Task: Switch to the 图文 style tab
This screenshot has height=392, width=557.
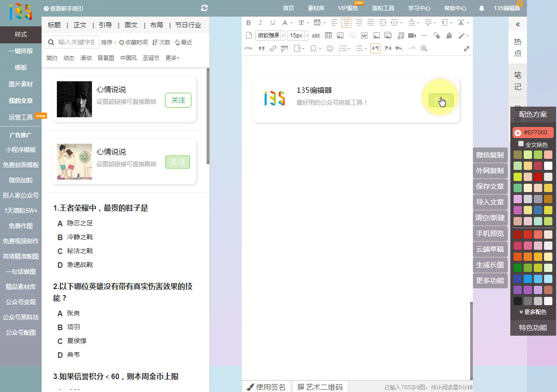Action: [x=131, y=25]
